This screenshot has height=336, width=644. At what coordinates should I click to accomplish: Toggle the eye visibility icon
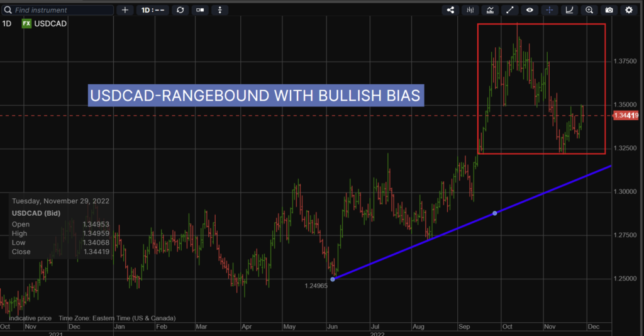(x=530, y=10)
